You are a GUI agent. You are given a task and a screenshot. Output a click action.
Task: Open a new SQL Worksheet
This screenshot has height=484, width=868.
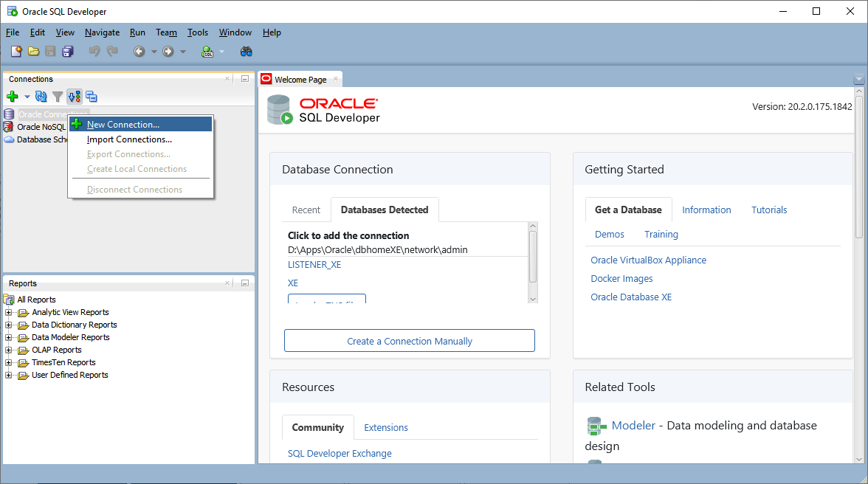209,51
